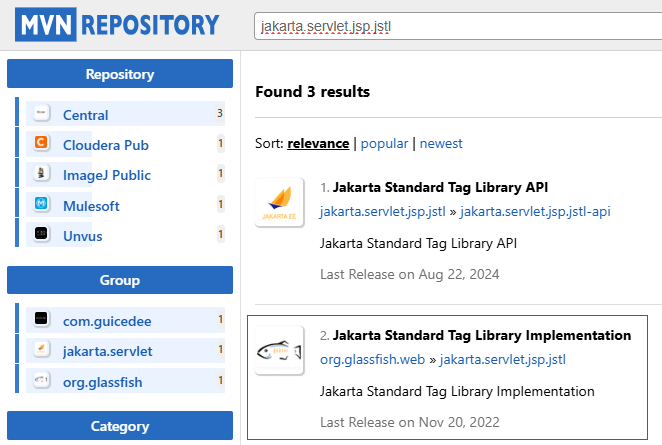Filter by com.guicedee group
Screen dimensions: 662x445
click(107, 321)
